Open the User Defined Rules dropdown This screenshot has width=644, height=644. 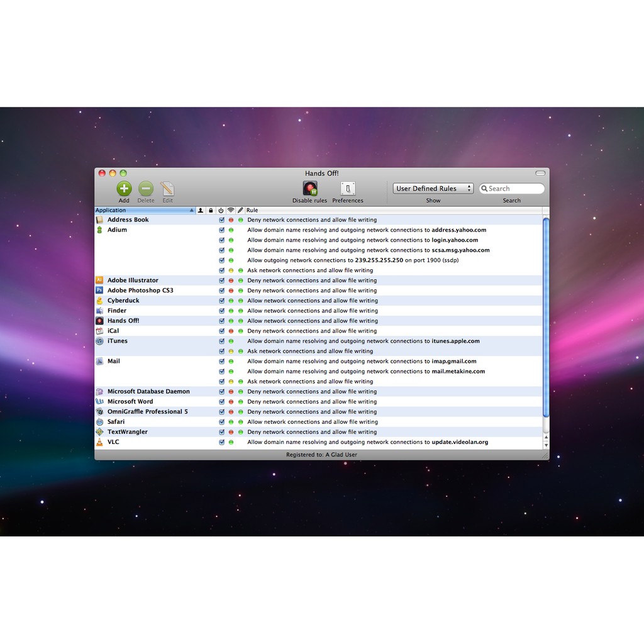pos(433,189)
